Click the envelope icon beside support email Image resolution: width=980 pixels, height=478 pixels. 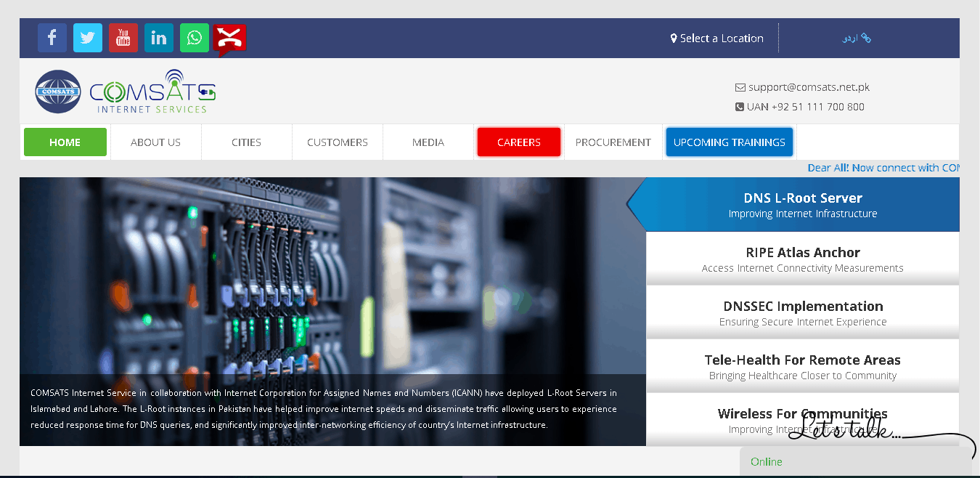(740, 87)
